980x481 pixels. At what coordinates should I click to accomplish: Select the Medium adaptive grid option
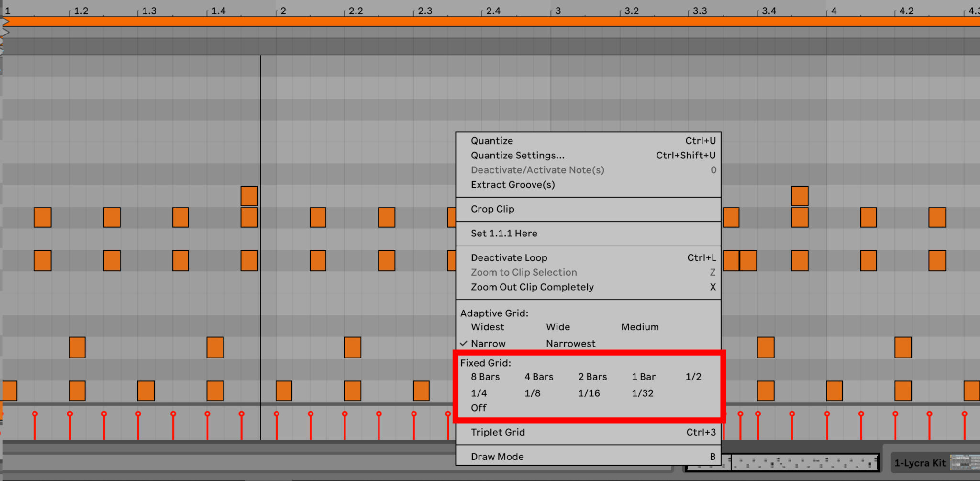click(640, 327)
